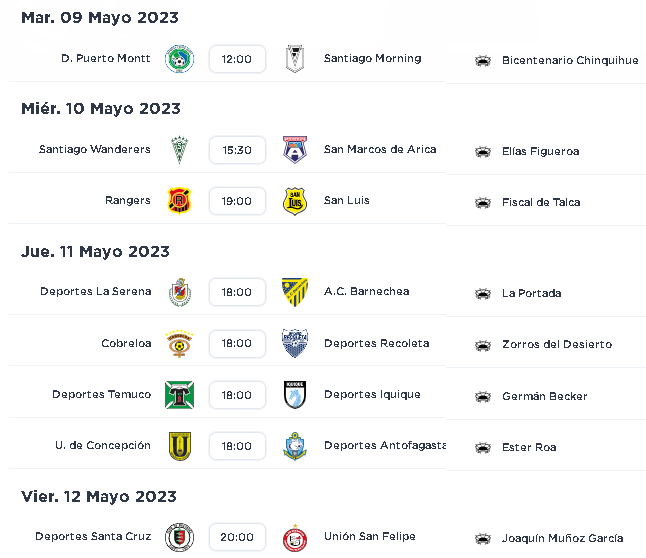Open the Deportes Iquique team link
This screenshot has height=558, width=646.
click(x=372, y=395)
